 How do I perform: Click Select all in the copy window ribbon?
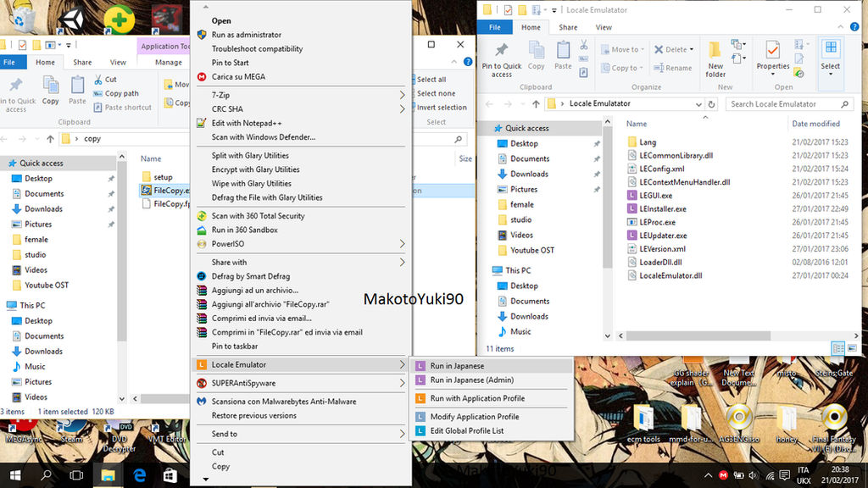click(x=431, y=80)
